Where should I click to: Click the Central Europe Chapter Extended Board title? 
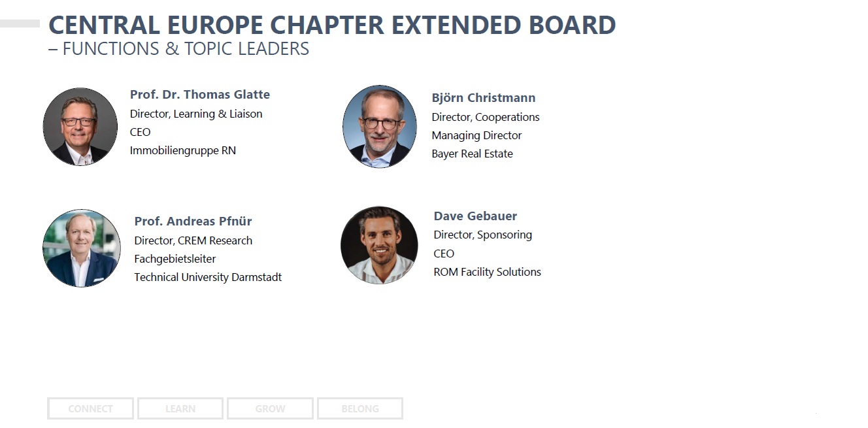click(x=332, y=25)
